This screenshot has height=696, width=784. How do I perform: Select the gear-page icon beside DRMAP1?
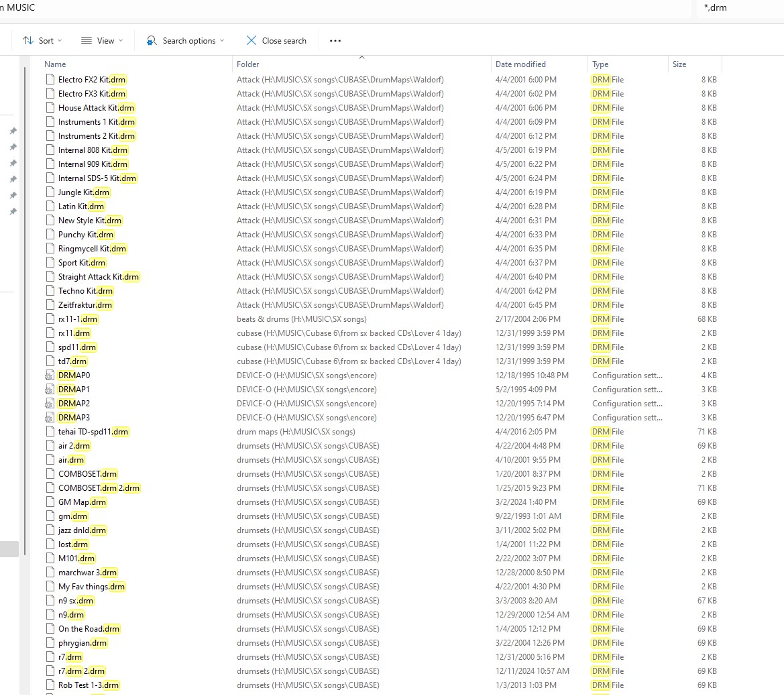[50, 389]
